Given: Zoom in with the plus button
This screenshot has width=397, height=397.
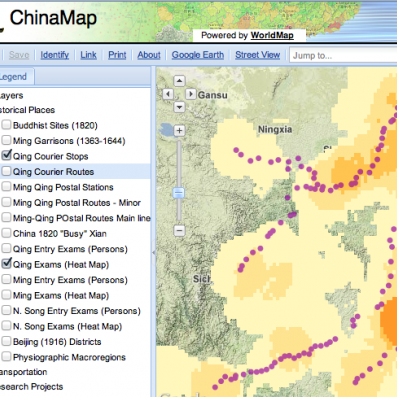Looking at the screenshot, I should pyautogui.click(x=179, y=130).
